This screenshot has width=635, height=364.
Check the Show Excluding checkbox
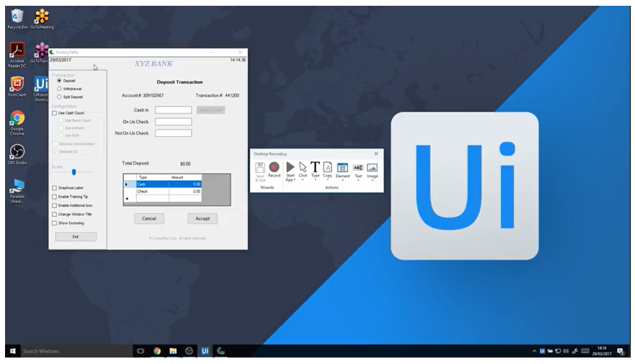point(54,223)
